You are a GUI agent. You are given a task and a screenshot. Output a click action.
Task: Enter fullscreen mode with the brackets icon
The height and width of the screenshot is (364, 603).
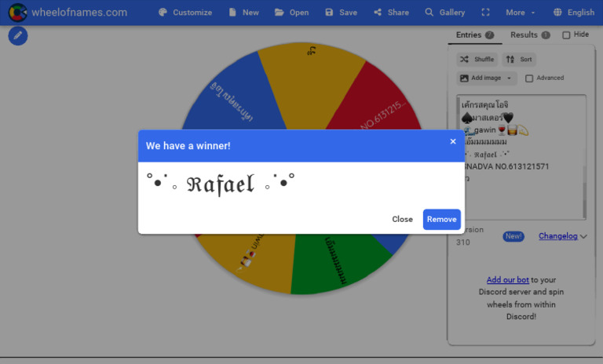click(486, 13)
